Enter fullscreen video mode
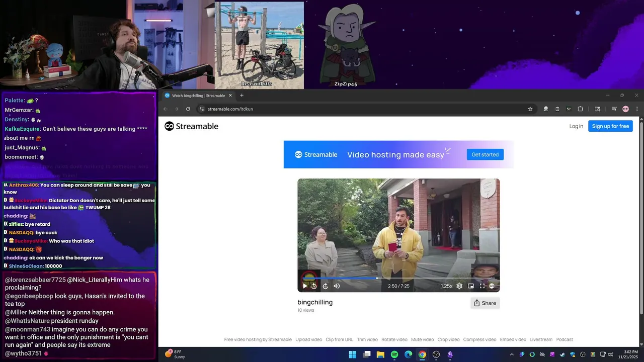This screenshot has width=644, height=362. [482, 286]
